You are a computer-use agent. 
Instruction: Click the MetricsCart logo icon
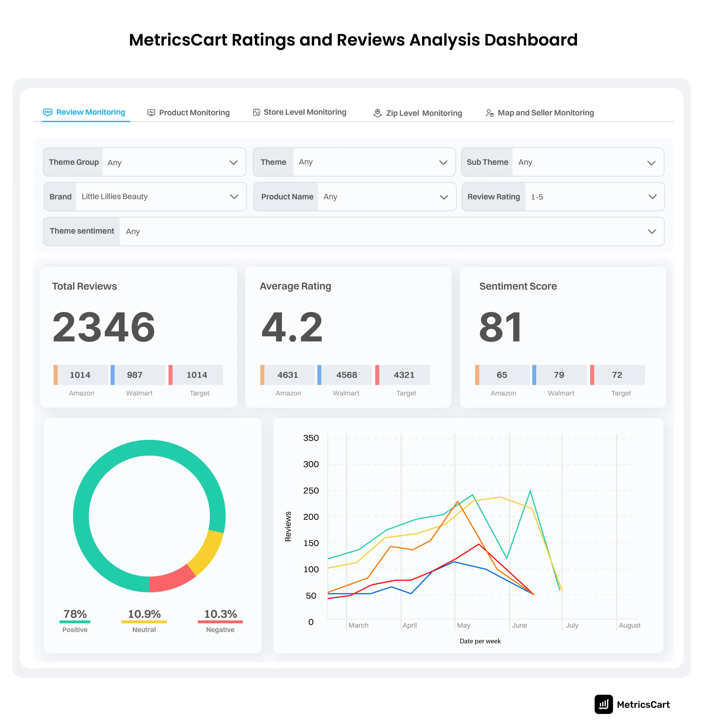point(603,704)
